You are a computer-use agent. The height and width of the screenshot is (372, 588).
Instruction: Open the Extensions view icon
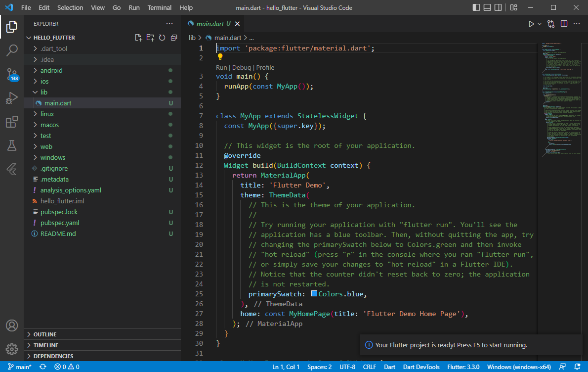[12, 122]
